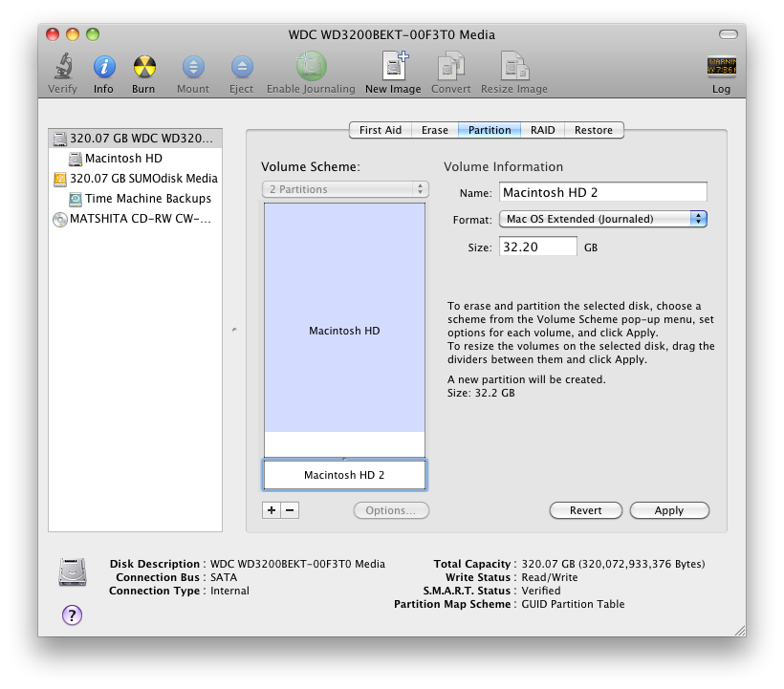This screenshot has width=784, height=689.
Task: Click the Disk Description WDC WD3200BEKT value
Action: click(297, 564)
